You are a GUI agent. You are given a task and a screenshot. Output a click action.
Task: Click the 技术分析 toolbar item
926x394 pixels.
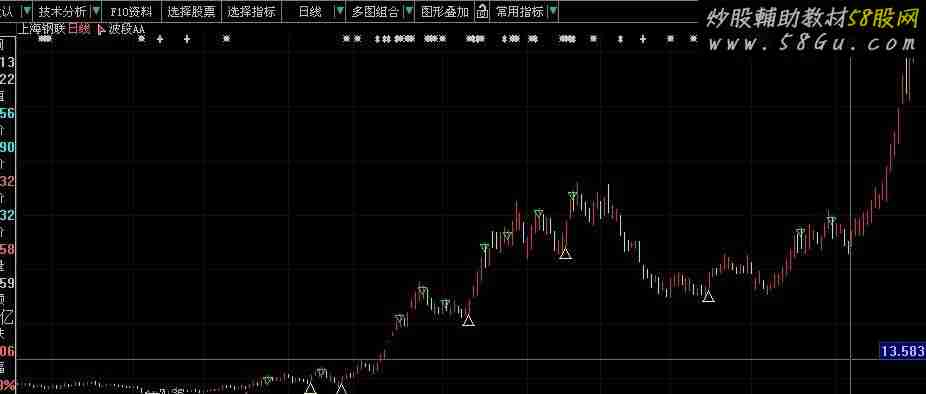[63, 11]
